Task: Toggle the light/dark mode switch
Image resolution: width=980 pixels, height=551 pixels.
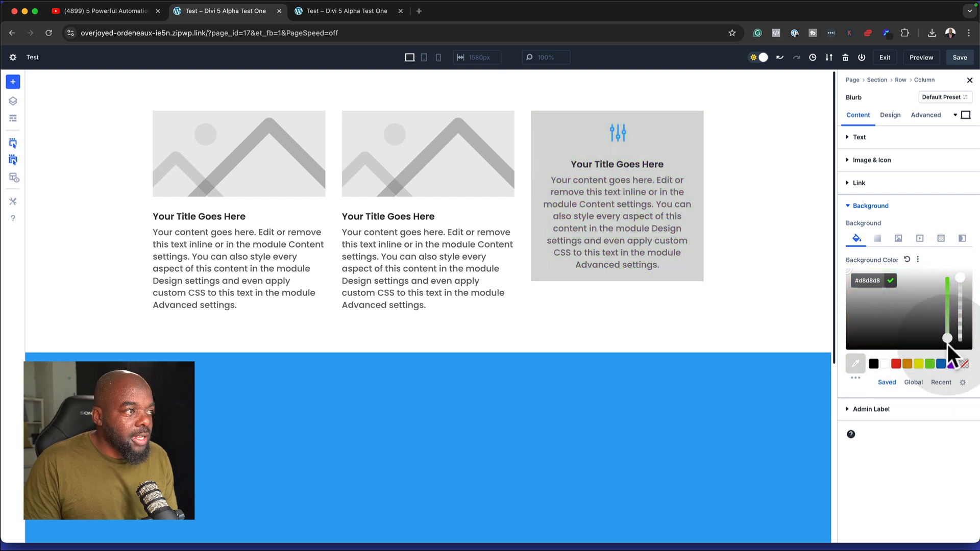Action: (x=758, y=58)
